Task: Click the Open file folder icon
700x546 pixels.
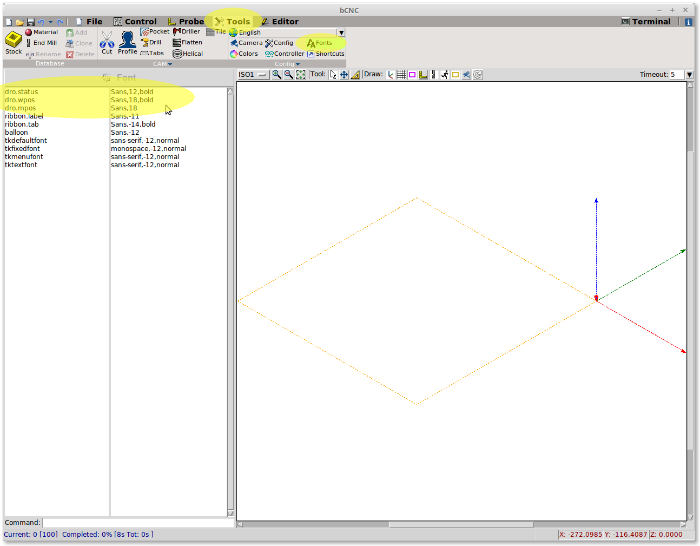Action: 20,22
